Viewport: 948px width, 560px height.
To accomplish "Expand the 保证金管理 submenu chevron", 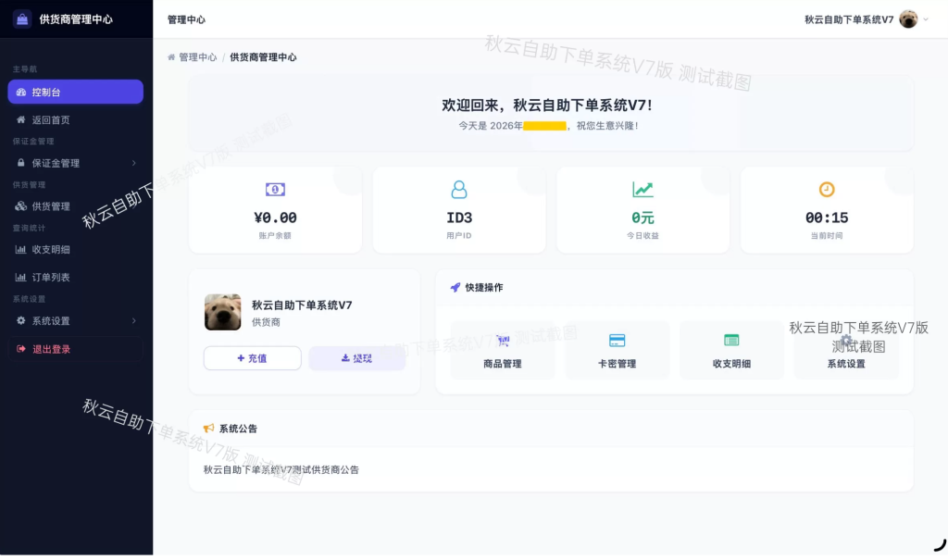I will 134,163.
